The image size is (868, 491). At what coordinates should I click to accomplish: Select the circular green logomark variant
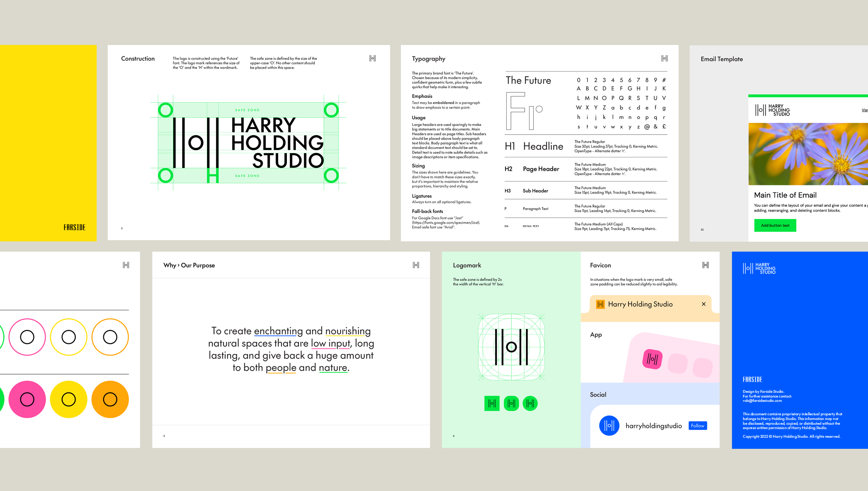(530, 403)
